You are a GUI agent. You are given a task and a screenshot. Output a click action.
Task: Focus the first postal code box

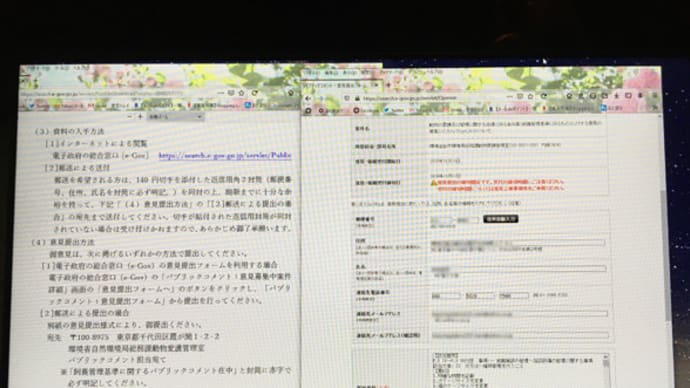click(x=441, y=220)
